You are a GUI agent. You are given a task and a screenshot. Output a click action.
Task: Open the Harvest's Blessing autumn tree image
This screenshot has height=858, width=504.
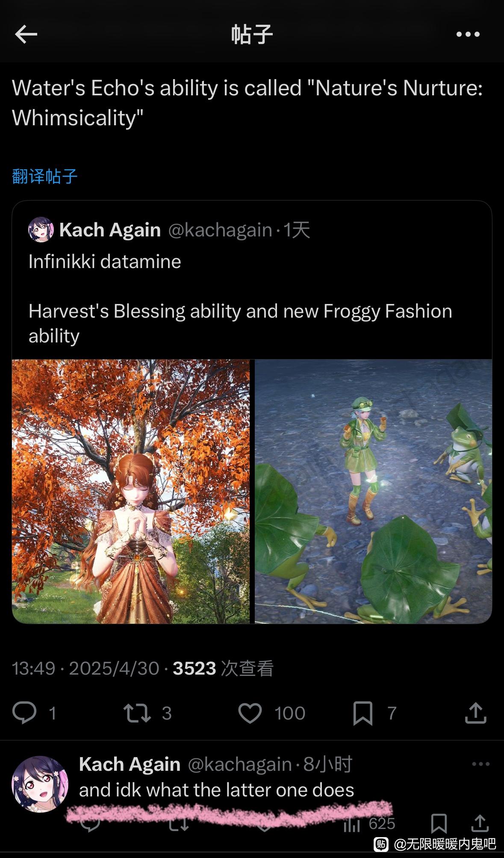point(131,491)
